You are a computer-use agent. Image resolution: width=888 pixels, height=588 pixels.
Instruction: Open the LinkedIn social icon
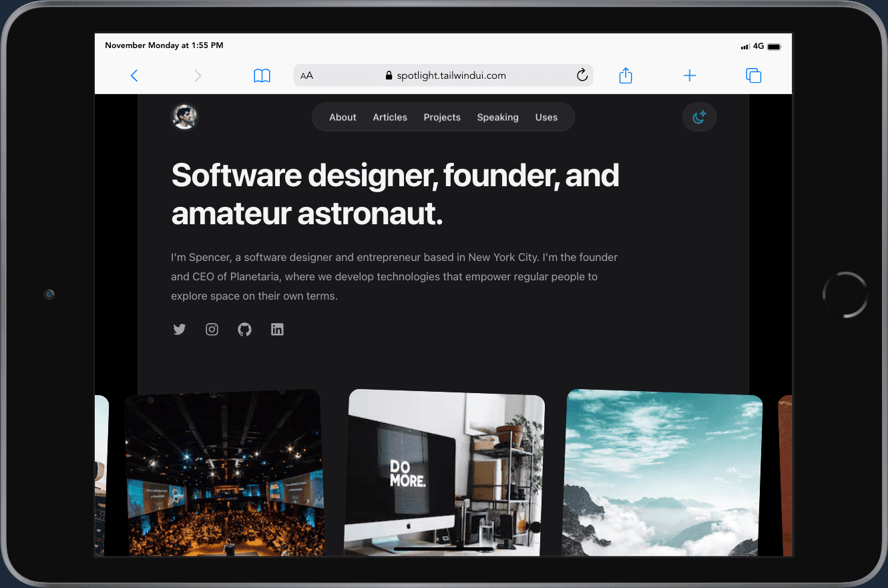277,329
